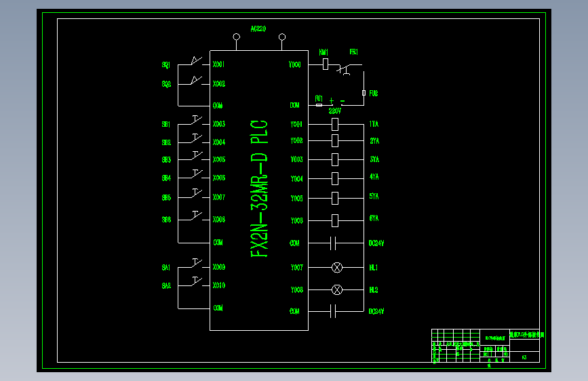
Task: Click the SB1 pushbutton label
Action: pos(165,124)
